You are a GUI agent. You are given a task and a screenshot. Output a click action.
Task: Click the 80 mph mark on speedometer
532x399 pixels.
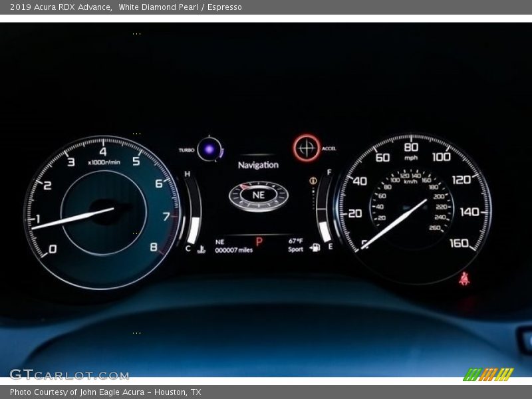[x=411, y=147]
